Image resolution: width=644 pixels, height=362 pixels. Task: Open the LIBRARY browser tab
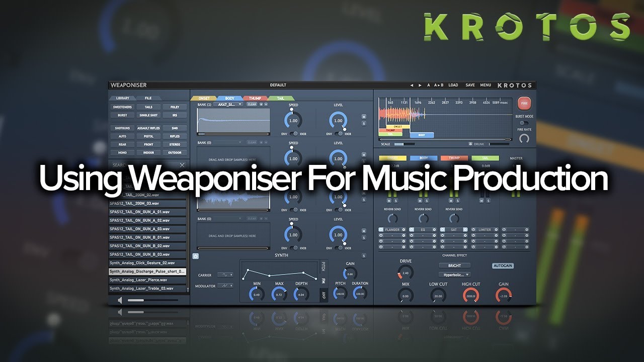coord(123,98)
